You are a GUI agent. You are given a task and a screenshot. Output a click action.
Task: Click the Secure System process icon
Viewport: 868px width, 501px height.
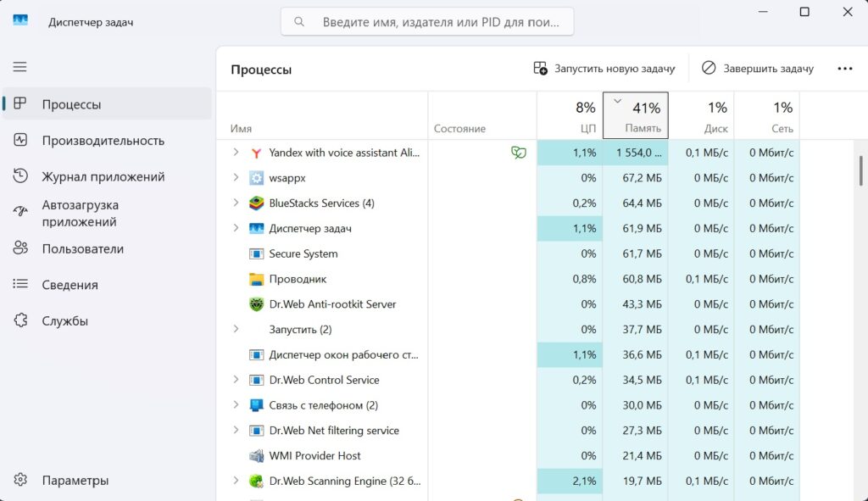click(x=256, y=253)
